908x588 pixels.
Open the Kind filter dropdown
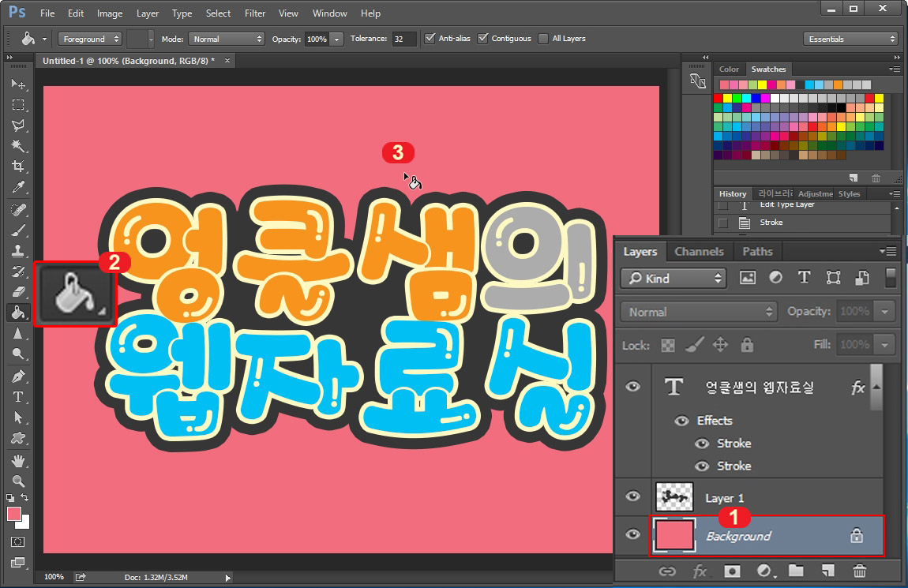(x=673, y=279)
